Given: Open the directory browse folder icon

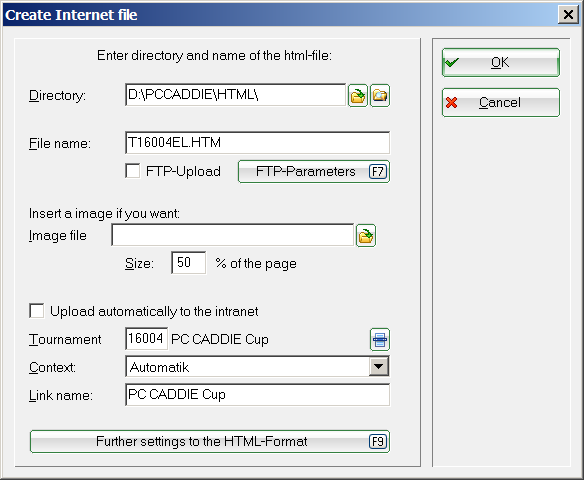Looking at the screenshot, I should coord(358,96).
